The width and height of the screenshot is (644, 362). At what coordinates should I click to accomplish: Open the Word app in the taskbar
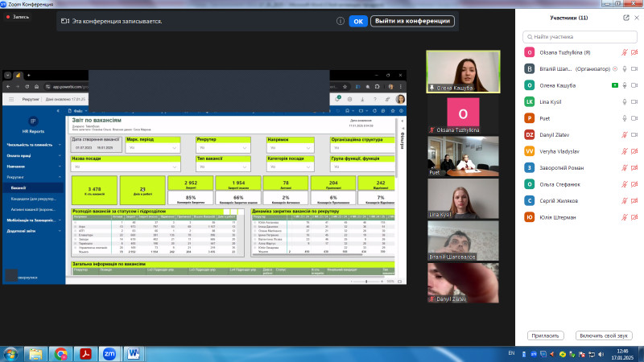134,352
